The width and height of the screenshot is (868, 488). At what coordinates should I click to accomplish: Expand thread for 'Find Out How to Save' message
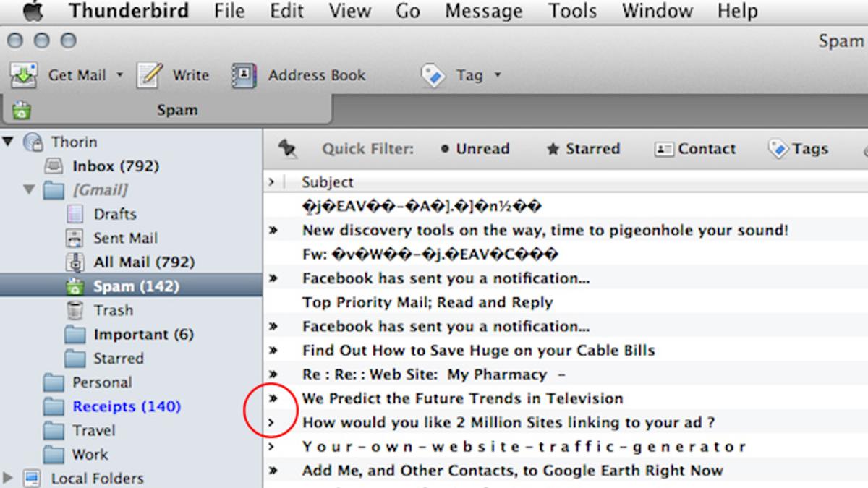(x=273, y=351)
